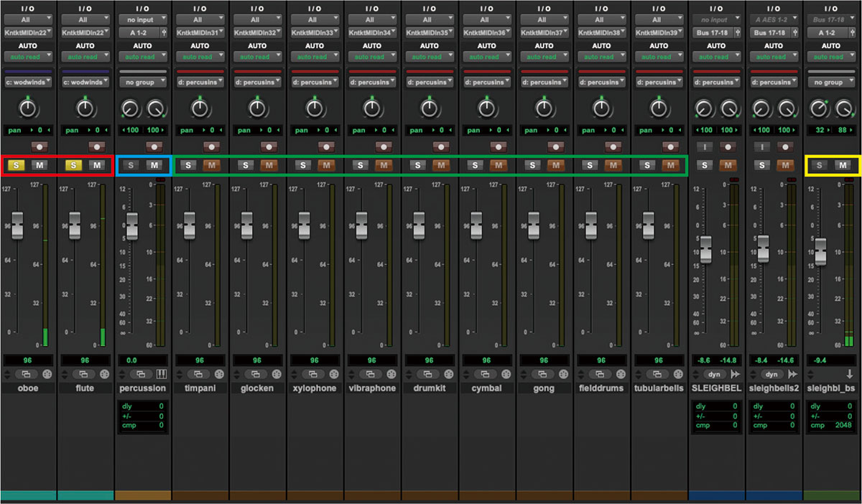Click the 88 right pan value on sleighbl_bs

pyautogui.click(x=843, y=130)
